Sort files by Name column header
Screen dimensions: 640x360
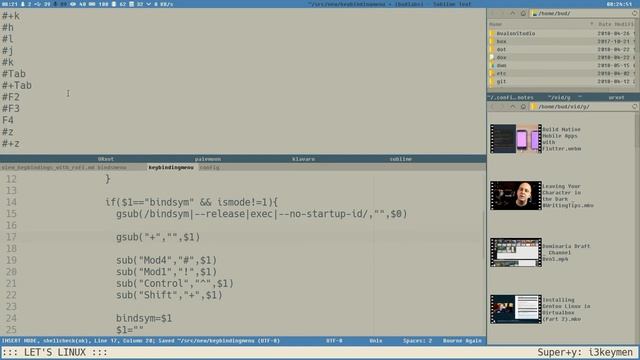(541, 24)
